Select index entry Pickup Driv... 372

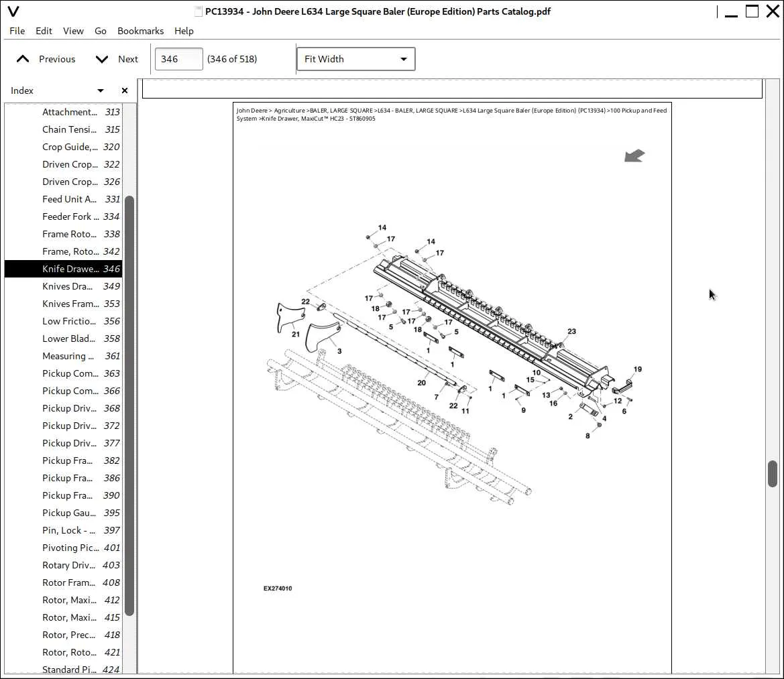click(x=64, y=426)
